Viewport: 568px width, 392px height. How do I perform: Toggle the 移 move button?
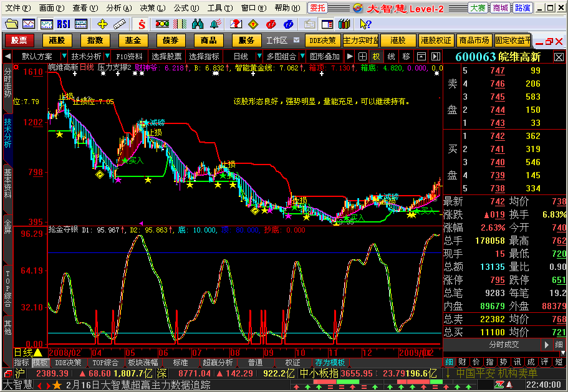point(406,57)
